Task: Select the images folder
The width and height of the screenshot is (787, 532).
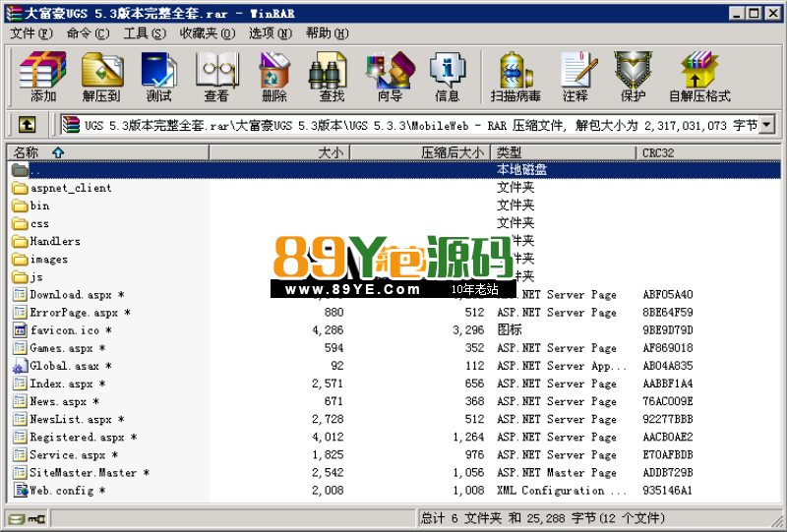Action: pos(39,259)
